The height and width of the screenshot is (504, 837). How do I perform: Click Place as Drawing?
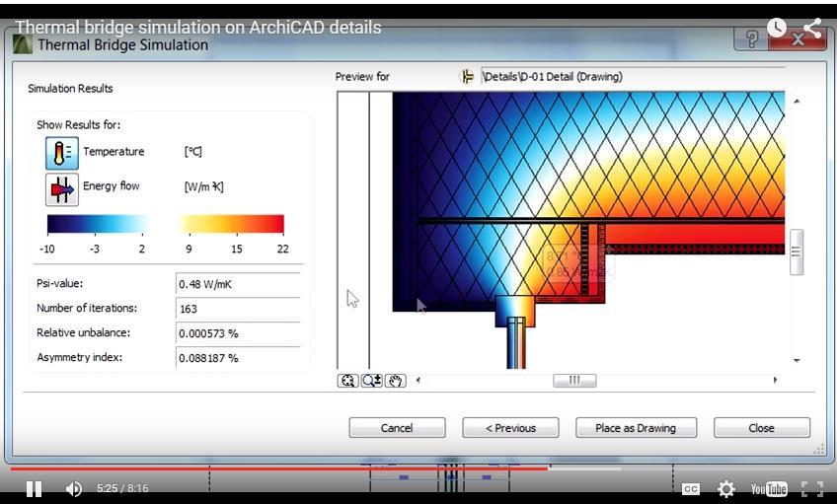coord(636,428)
